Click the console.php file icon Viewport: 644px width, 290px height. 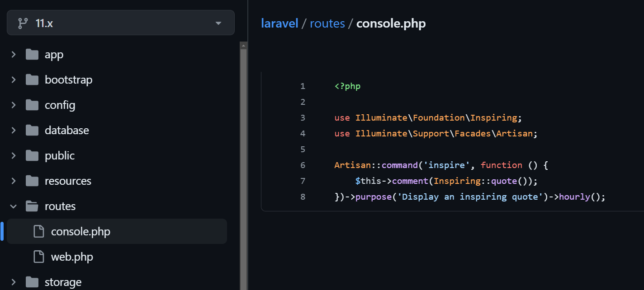(x=39, y=232)
